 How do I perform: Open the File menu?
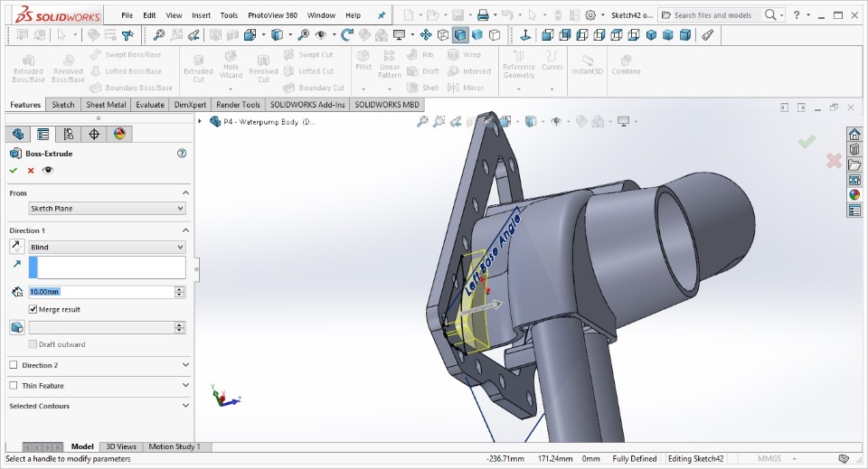pyautogui.click(x=127, y=15)
